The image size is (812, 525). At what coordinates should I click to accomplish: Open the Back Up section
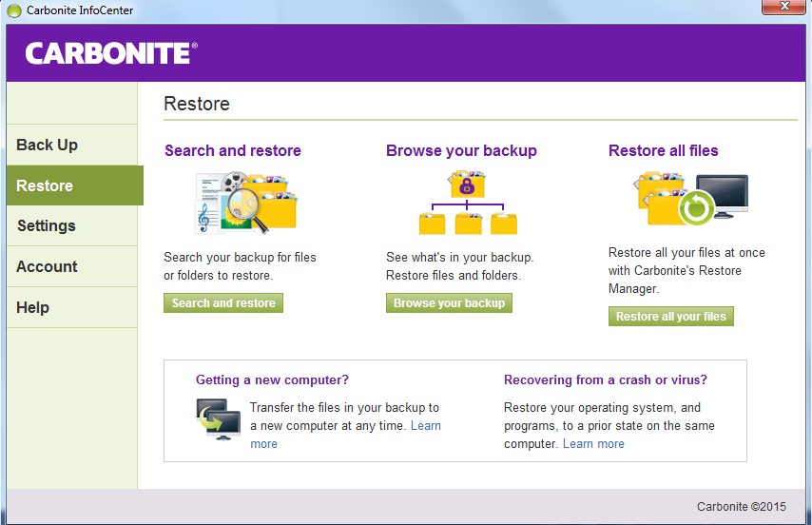[72, 145]
